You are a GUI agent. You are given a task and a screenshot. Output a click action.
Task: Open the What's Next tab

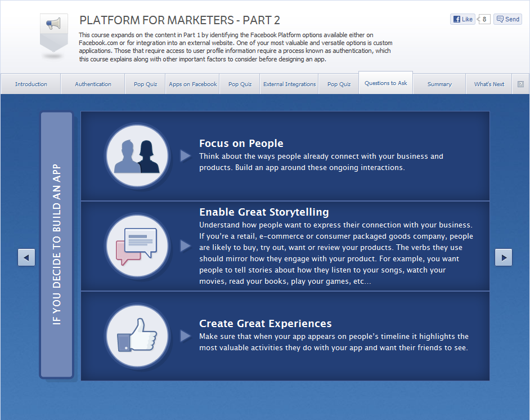click(x=489, y=84)
